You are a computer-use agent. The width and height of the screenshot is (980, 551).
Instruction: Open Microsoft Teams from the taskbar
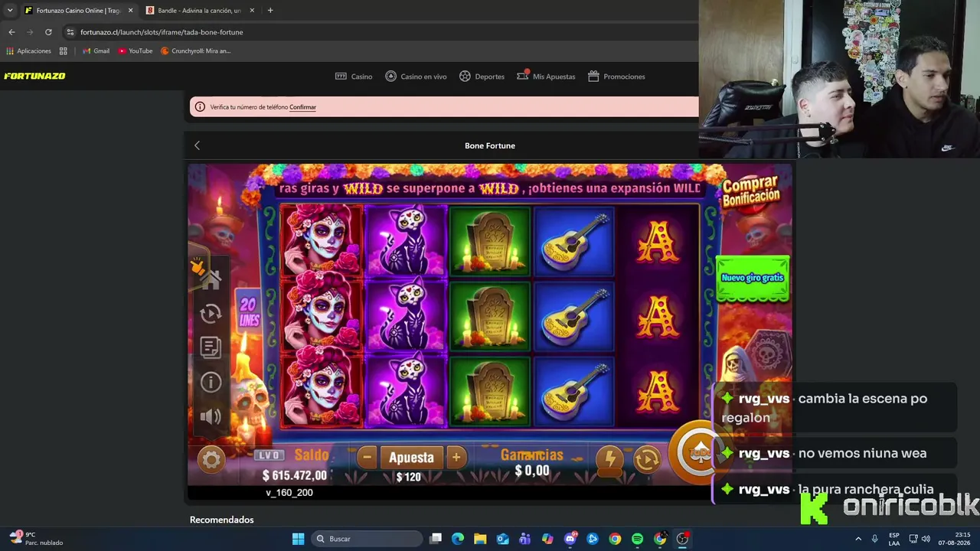pos(525,539)
